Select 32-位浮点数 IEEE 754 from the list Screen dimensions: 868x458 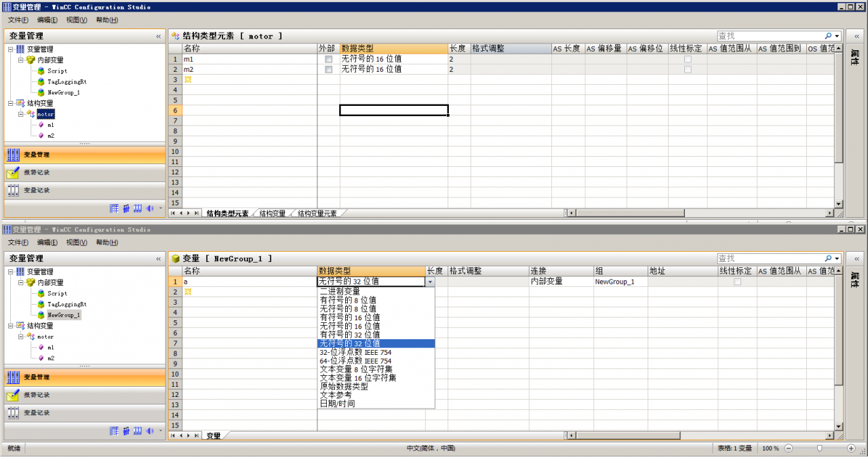[376, 352]
